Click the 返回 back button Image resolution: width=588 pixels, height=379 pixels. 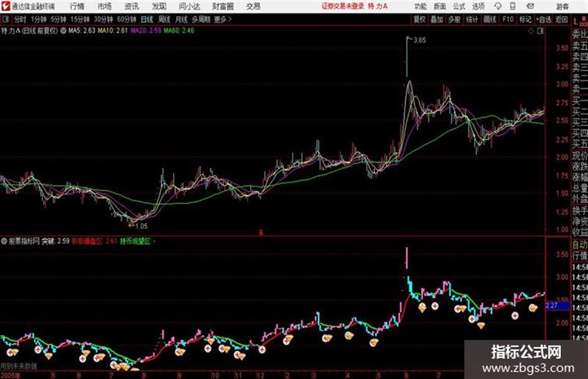pyautogui.click(x=561, y=19)
